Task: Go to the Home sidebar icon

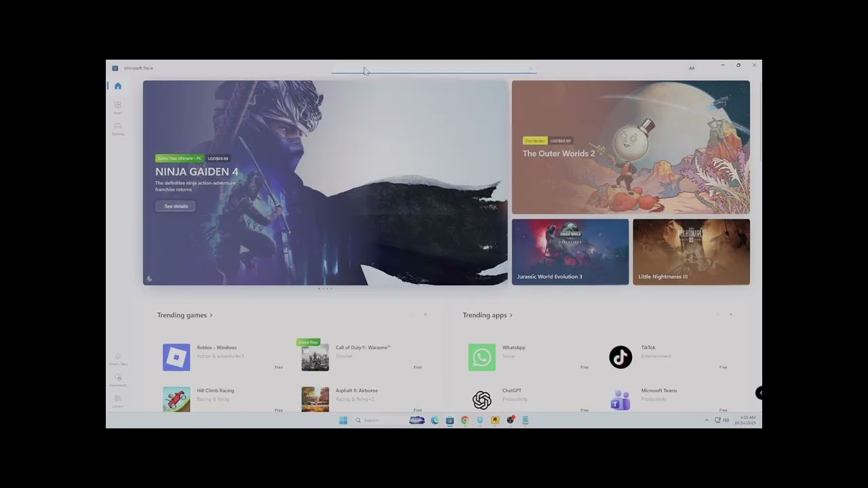Action: coord(118,86)
